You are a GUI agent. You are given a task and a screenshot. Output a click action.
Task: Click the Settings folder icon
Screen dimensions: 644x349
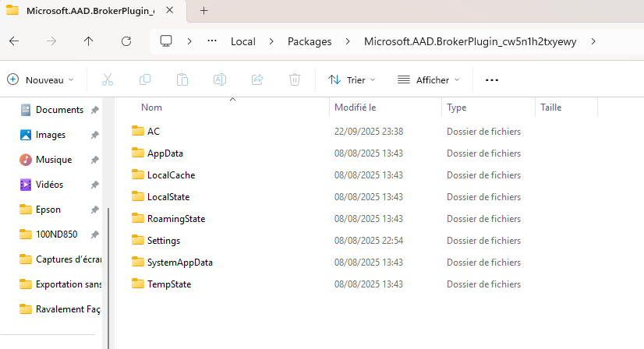[x=137, y=240]
